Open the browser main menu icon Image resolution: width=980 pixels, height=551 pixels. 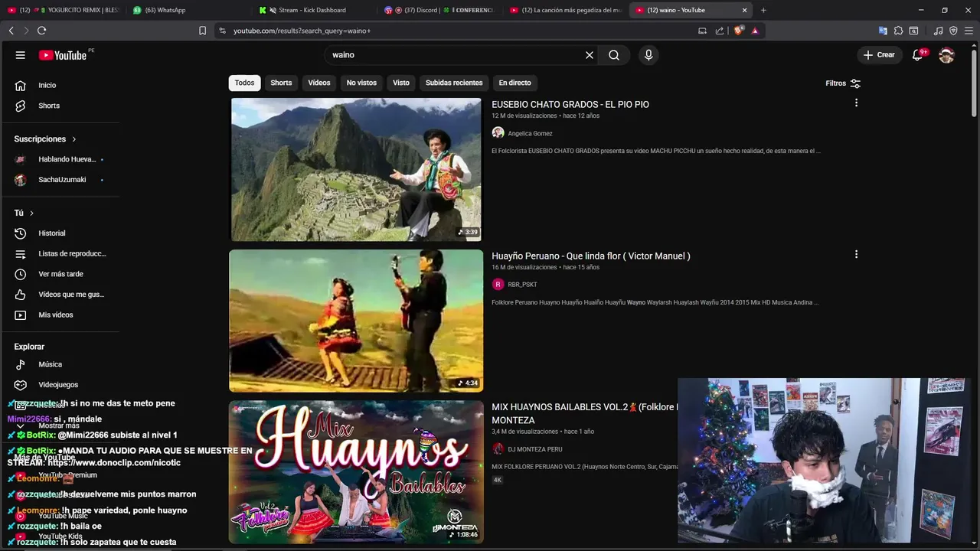[969, 31]
